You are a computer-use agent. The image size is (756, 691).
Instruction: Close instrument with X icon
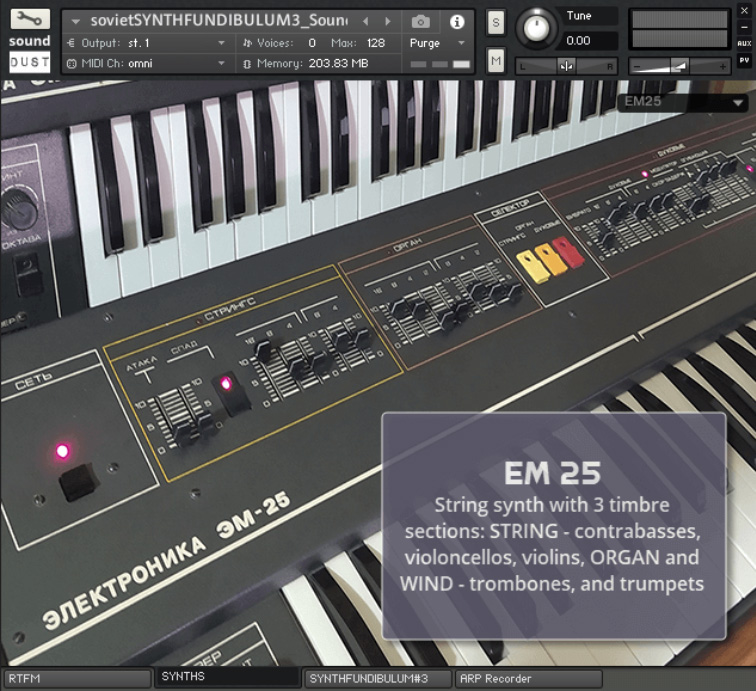pos(744,10)
